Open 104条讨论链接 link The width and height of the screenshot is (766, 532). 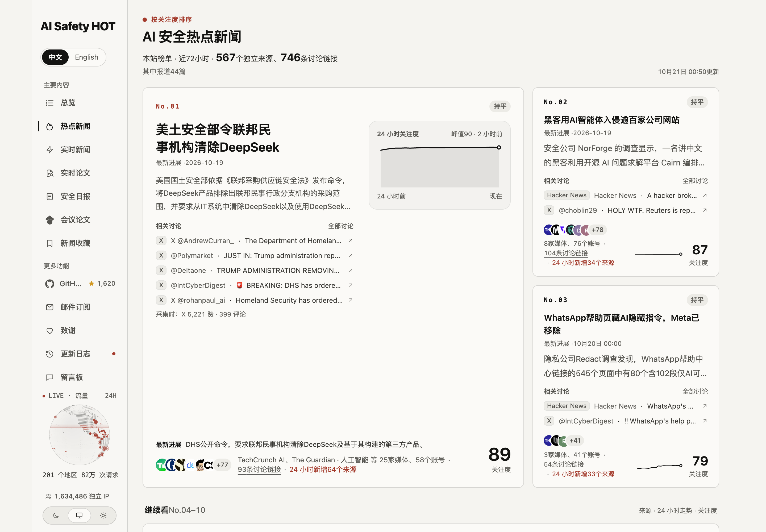pos(566,253)
